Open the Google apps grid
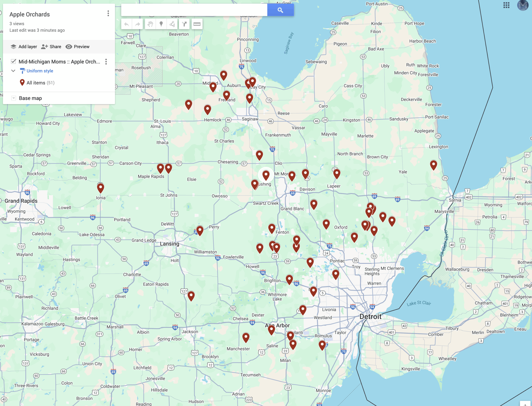This screenshot has height=406, width=532. pyautogui.click(x=506, y=5)
